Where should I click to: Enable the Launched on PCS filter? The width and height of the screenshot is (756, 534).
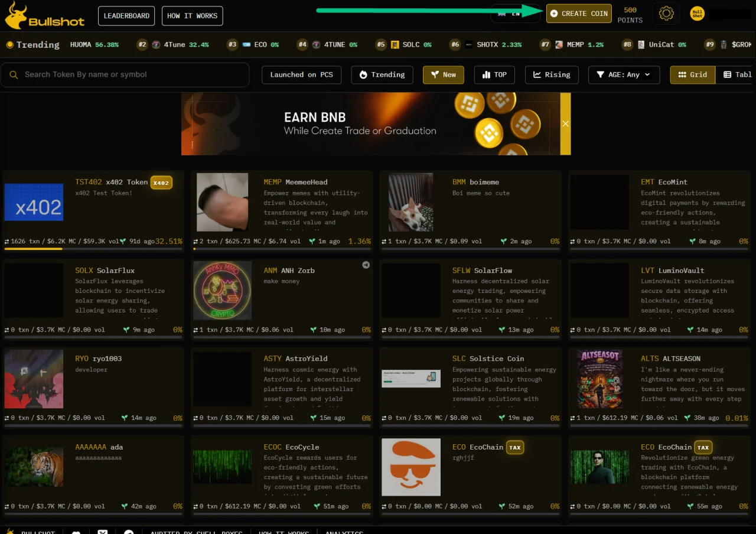[301, 74]
